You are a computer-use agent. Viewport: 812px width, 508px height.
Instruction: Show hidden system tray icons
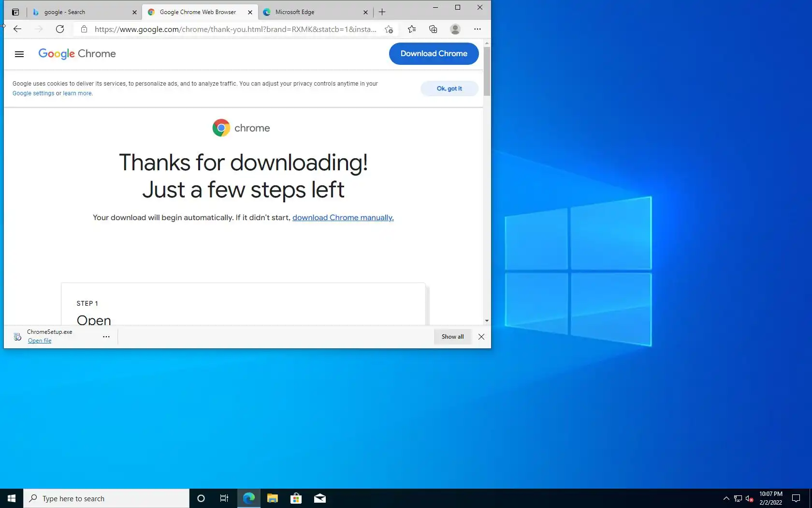[726, 498]
